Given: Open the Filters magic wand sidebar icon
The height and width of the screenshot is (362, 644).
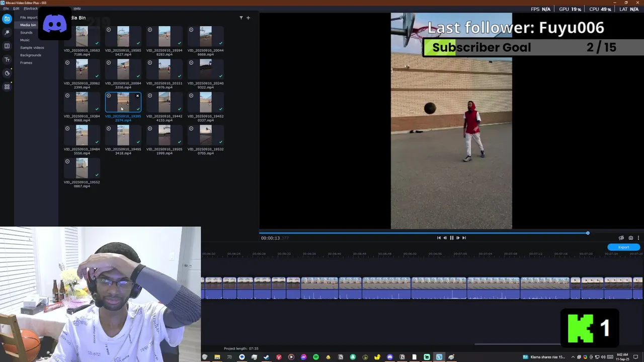Looking at the screenshot, I should pos(7,32).
